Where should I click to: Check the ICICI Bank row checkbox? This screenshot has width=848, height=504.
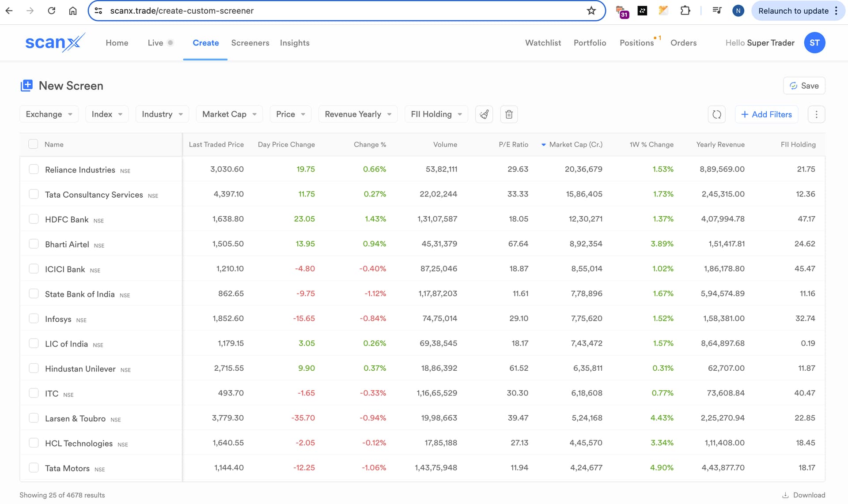coord(34,268)
